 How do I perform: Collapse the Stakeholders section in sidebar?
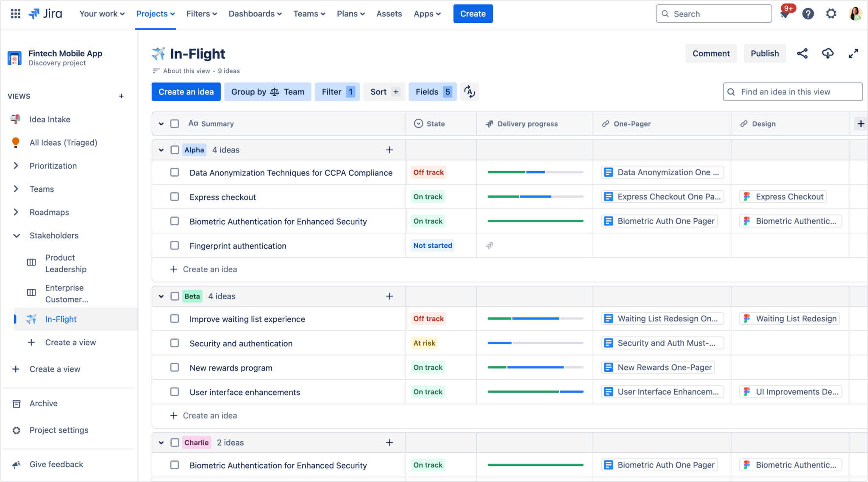[x=16, y=235]
